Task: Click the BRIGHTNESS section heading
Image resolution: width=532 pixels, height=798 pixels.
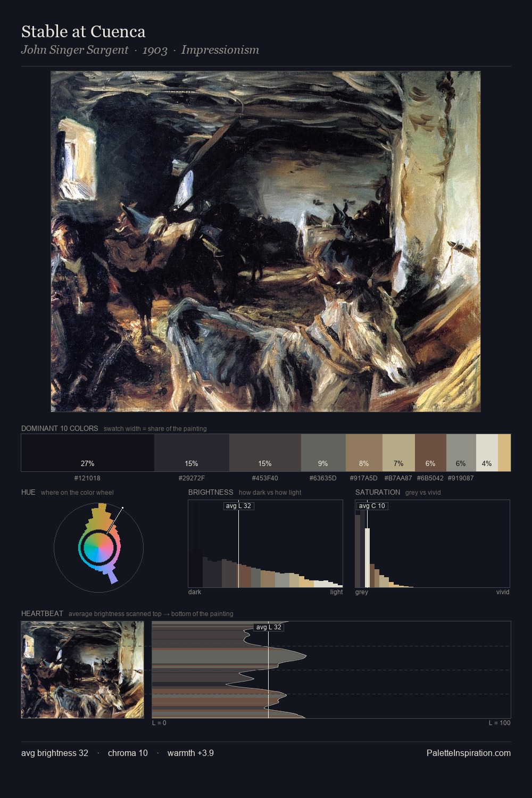Action: coord(211,492)
